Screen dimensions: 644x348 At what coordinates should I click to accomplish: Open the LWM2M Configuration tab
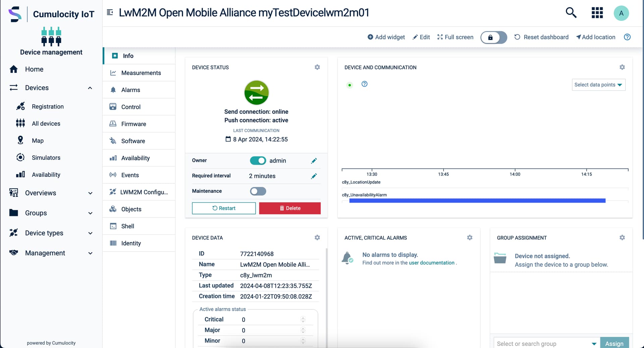tap(139, 192)
